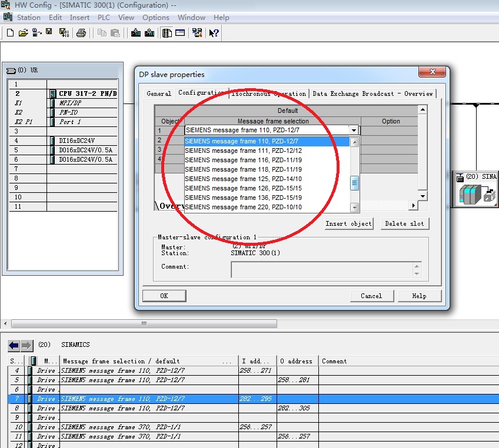Click the configuration table vertical scrollbar track
This screenshot has width=499, height=448.
(423, 153)
